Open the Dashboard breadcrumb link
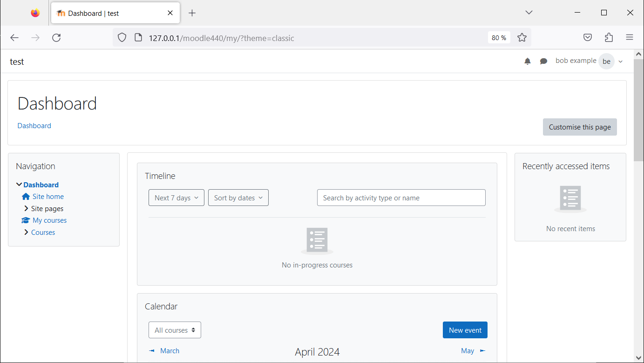Viewport: 644px width, 363px height. (34, 126)
